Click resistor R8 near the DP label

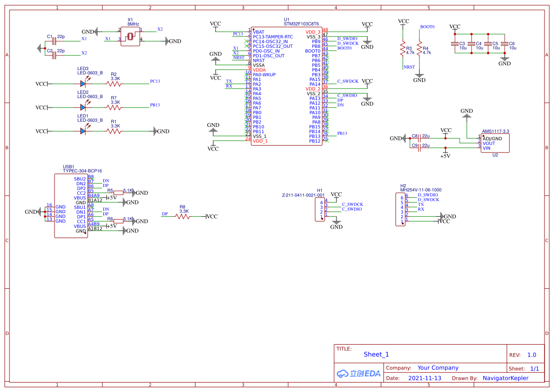tap(182, 216)
